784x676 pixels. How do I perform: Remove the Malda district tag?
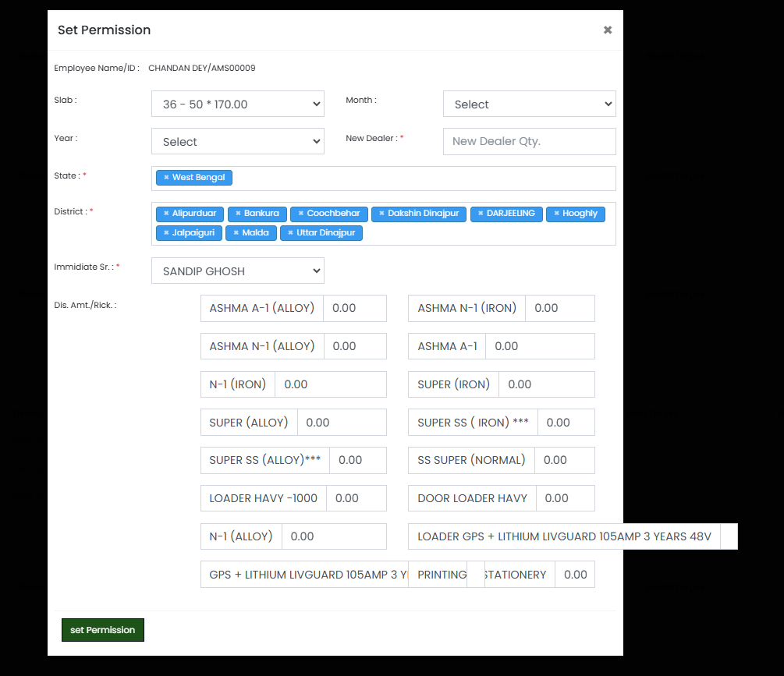pos(236,233)
